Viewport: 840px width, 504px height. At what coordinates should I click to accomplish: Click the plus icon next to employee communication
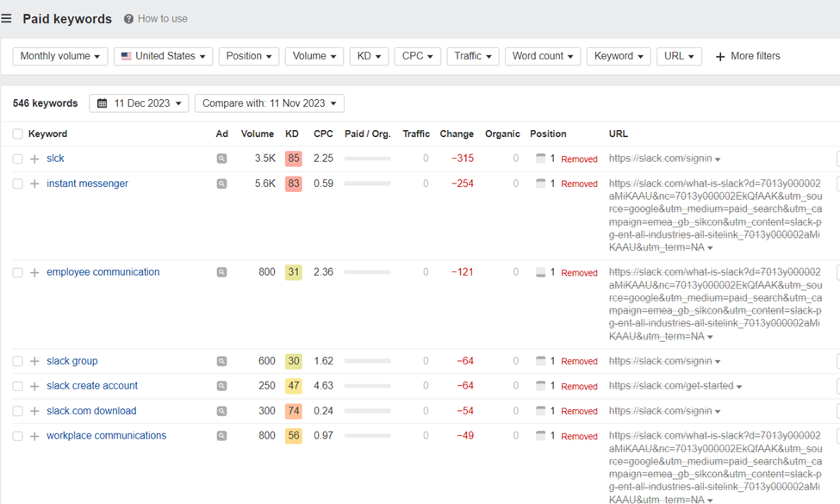34,272
